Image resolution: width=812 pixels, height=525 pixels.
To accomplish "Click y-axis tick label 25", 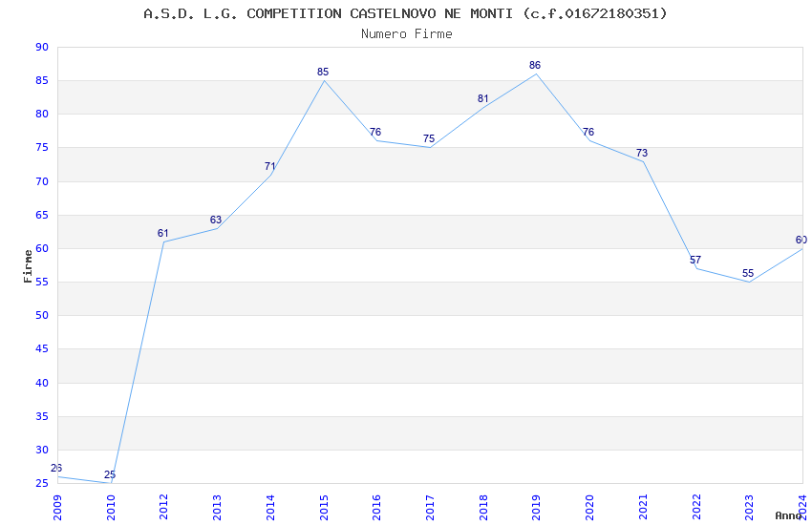I will point(42,484).
